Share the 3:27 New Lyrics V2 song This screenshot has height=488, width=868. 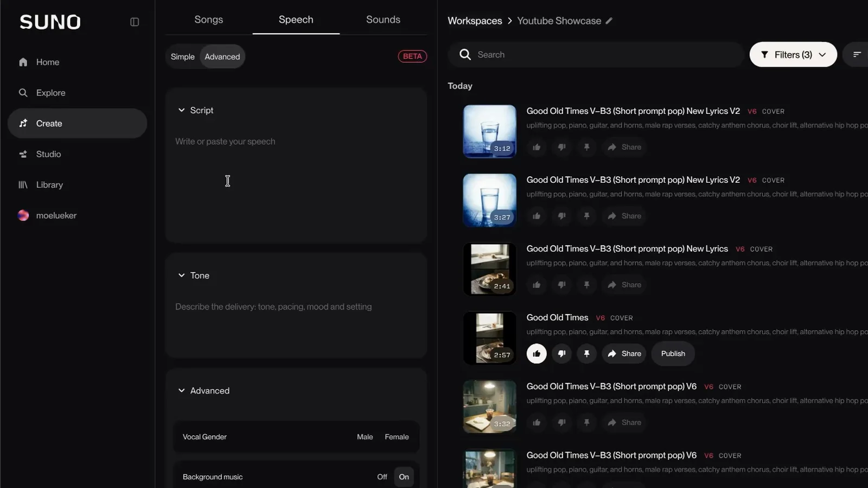pyautogui.click(x=624, y=216)
